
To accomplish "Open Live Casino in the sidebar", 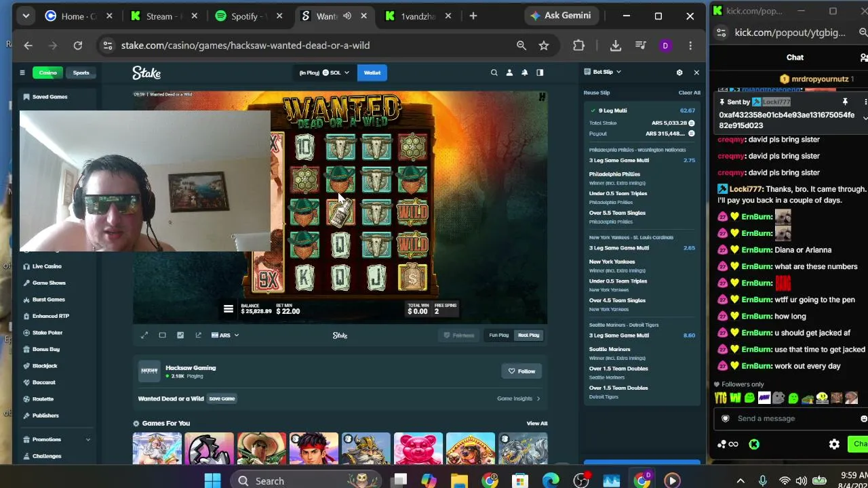I will (47, 266).
